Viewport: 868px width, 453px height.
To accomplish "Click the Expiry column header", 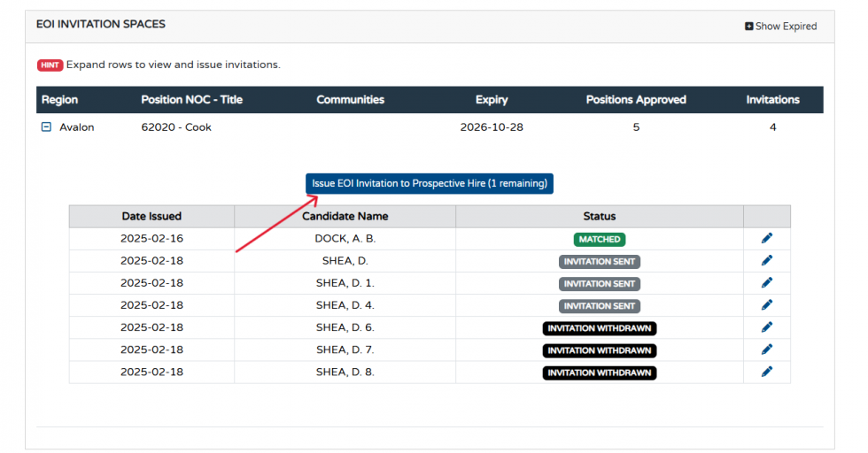I will coord(492,100).
